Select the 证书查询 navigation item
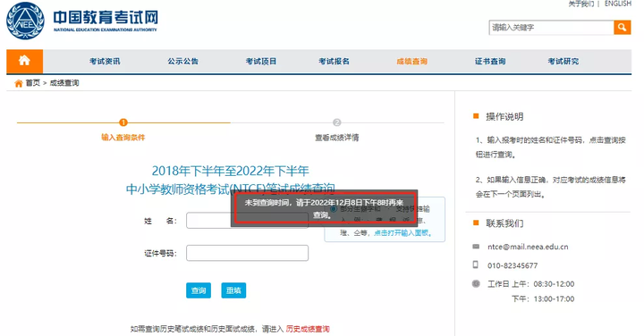The width and height of the screenshot is (644, 336). (x=490, y=62)
